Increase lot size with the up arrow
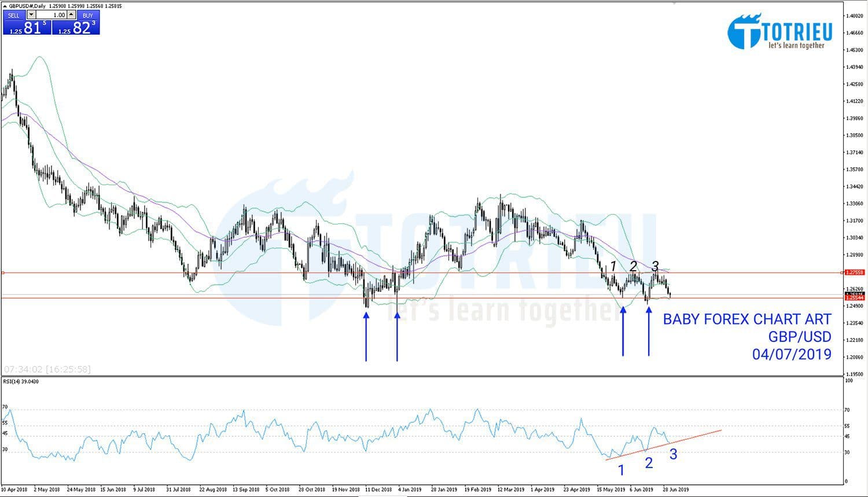Screen dimensions: 868x497 (71, 14)
